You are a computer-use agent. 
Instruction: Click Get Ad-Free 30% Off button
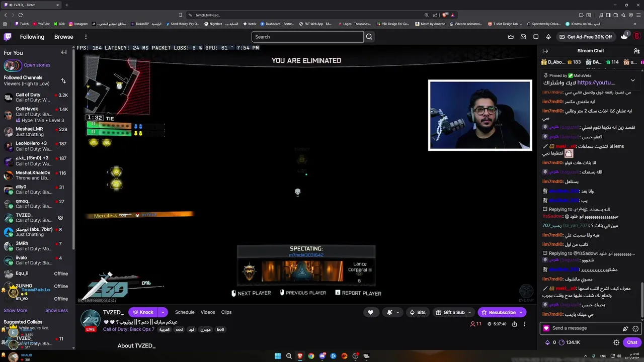[585, 37]
